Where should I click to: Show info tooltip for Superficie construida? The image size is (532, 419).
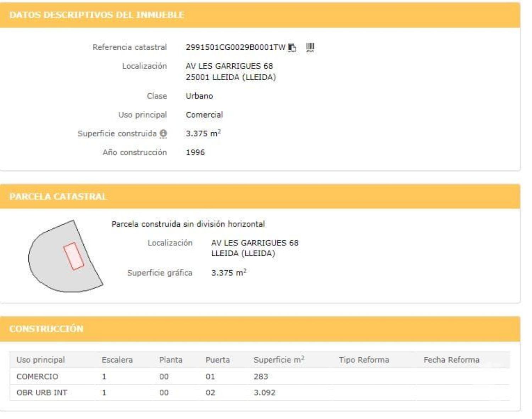tap(163, 134)
